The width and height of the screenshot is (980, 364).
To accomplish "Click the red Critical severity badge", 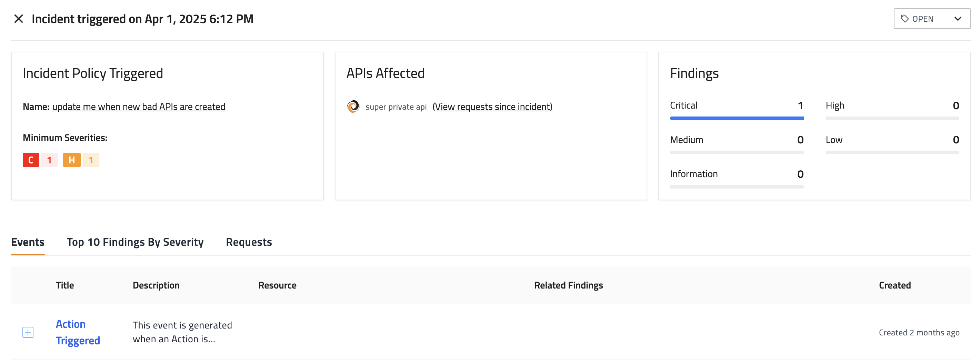I will 31,160.
